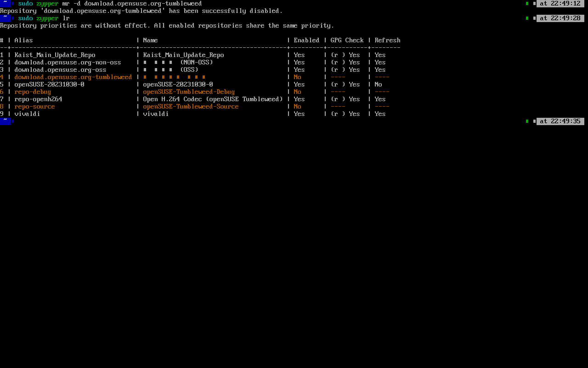Click the 'mr -d' arguments in first command

coord(72,4)
